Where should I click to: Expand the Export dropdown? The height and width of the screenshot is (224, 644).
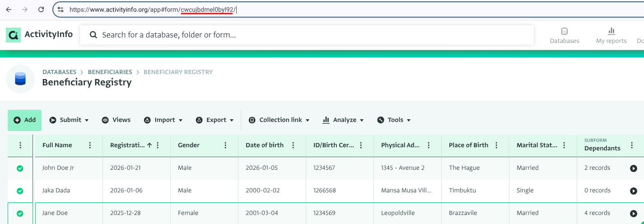(x=215, y=120)
